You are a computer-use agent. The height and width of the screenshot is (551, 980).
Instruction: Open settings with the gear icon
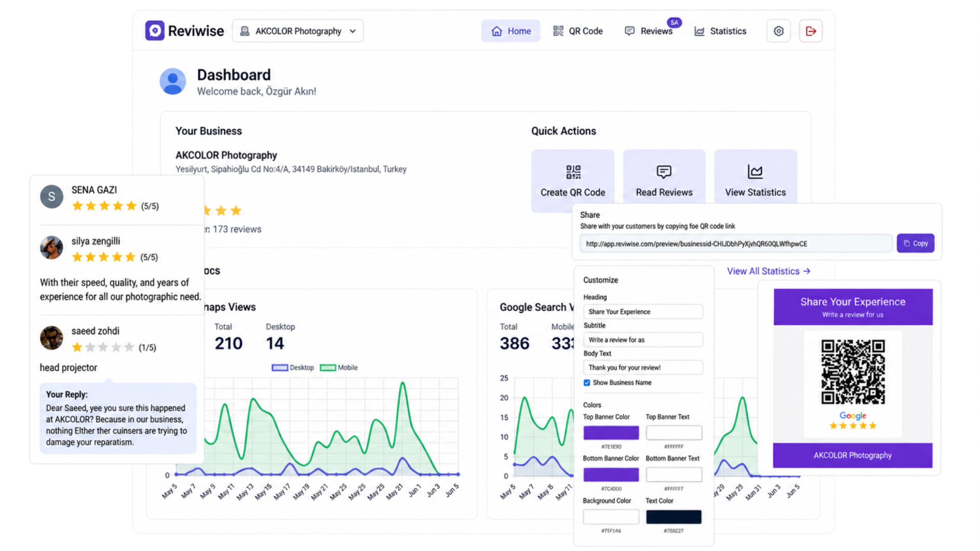(x=778, y=31)
